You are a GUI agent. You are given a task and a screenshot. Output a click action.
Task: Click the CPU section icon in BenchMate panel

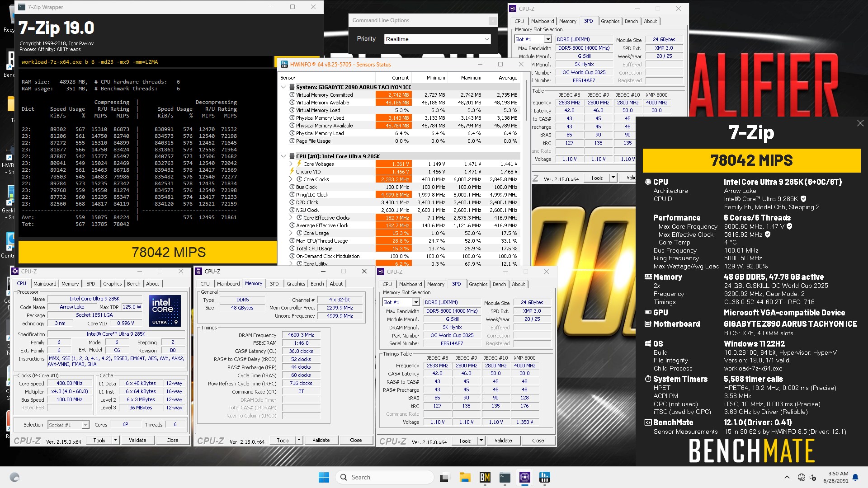tap(648, 182)
